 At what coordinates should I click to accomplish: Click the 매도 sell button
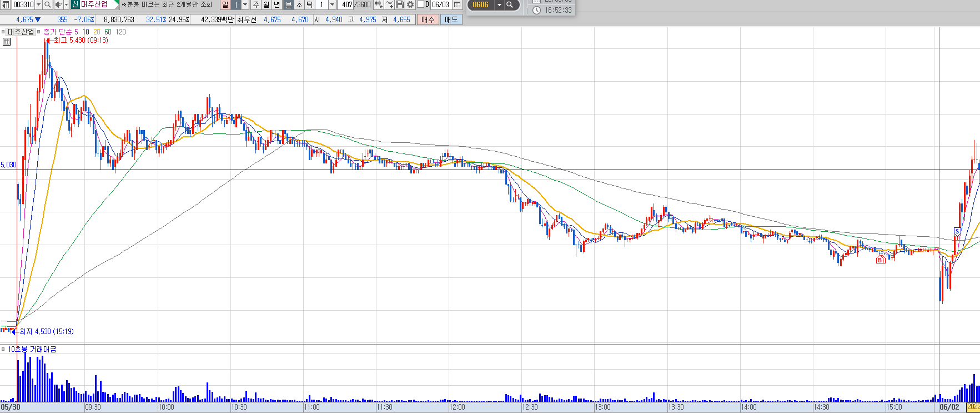tap(451, 19)
